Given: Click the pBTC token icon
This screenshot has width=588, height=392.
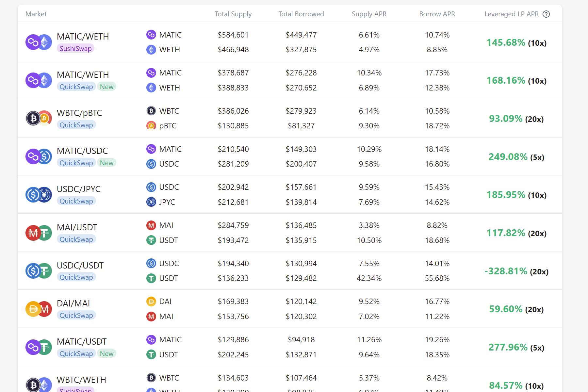Looking at the screenshot, I should point(151,126).
